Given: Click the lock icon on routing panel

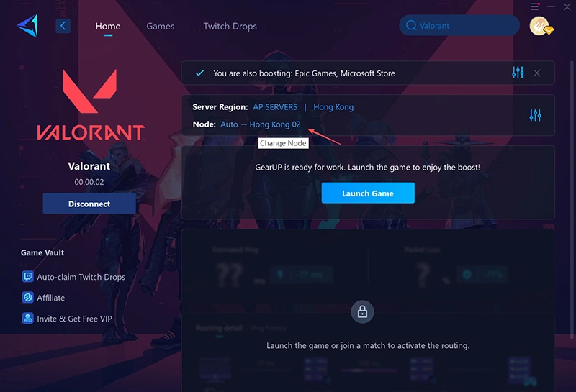Looking at the screenshot, I should 362,312.
